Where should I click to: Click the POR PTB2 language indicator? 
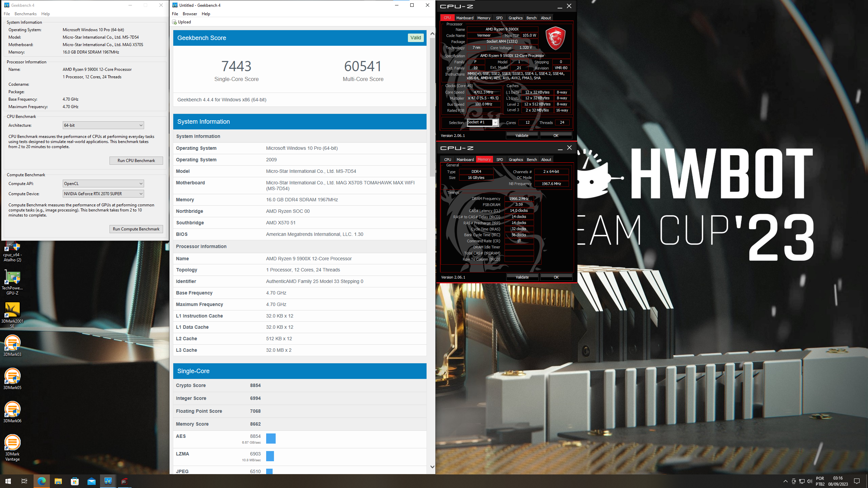[820, 481]
